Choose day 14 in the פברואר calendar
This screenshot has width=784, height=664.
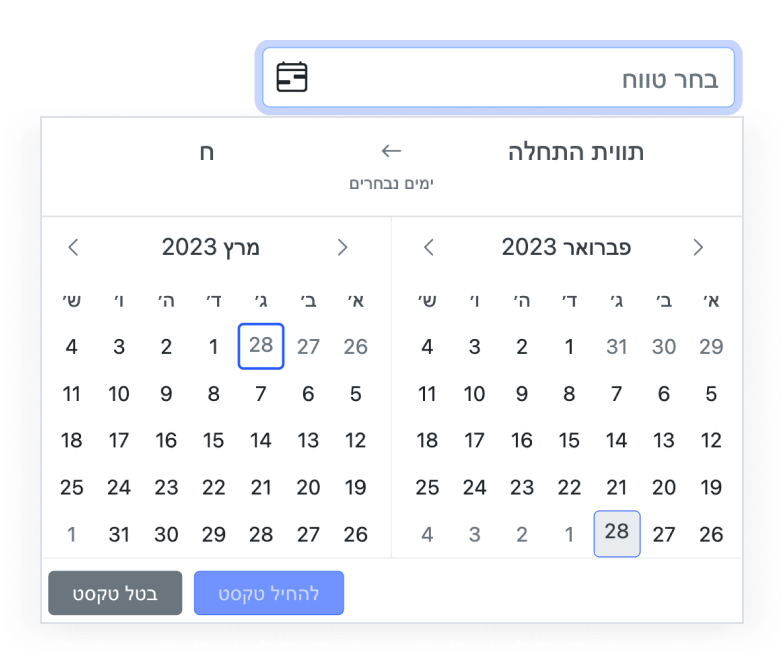pos(617,440)
